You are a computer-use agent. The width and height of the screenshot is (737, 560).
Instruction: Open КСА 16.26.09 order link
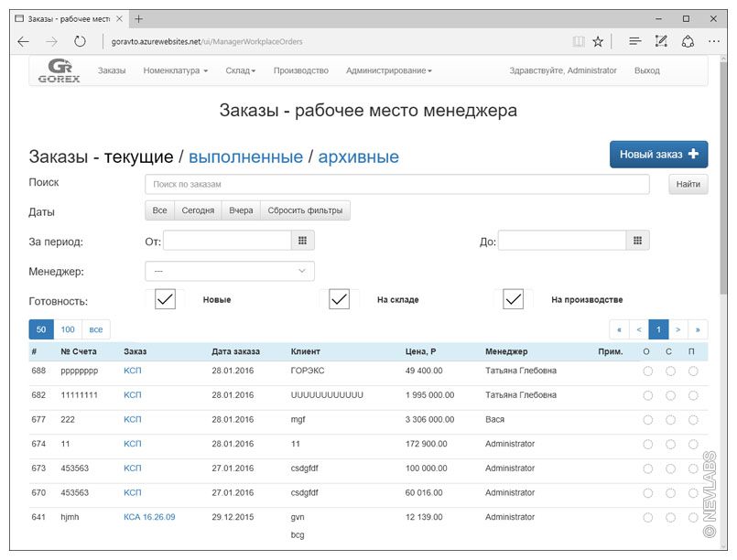point(149,517)
